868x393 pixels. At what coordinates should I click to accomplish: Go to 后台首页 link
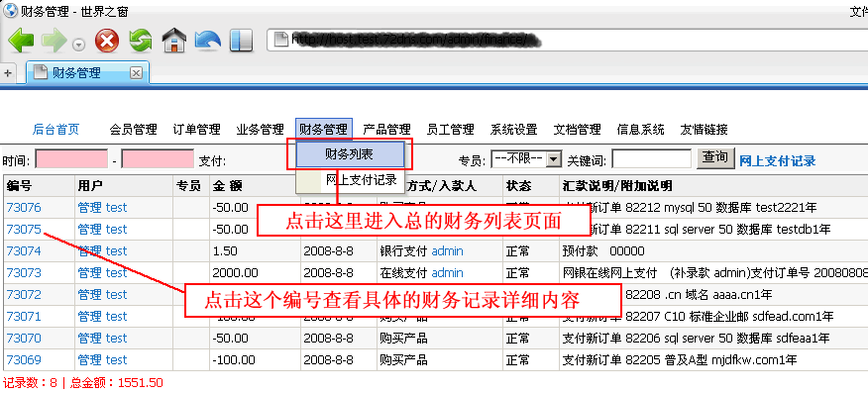55,130
